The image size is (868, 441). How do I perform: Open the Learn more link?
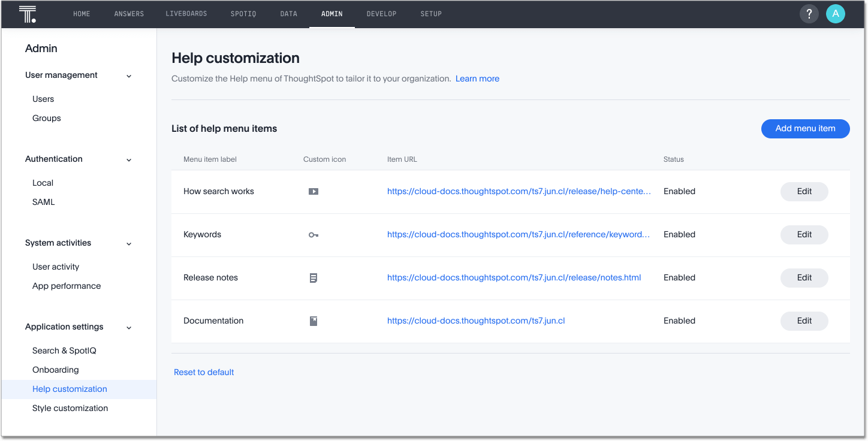(477, 78)
